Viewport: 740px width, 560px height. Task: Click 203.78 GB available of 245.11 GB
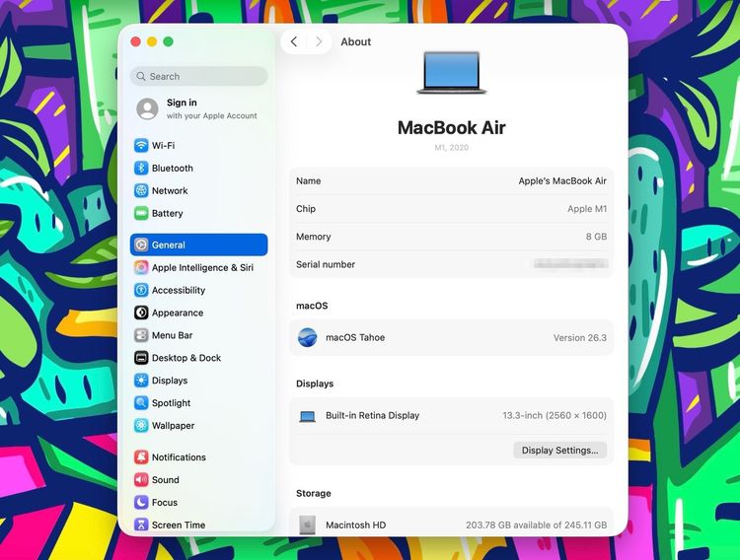click(x=536, y=525)
